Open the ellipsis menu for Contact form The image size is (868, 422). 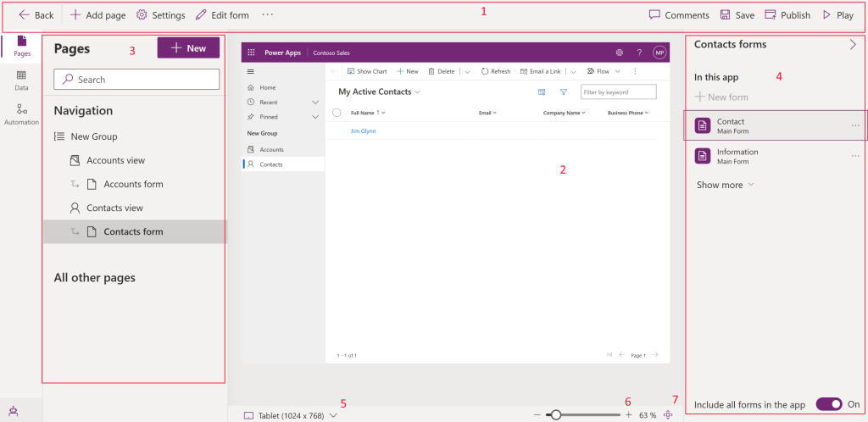point(855,125)
